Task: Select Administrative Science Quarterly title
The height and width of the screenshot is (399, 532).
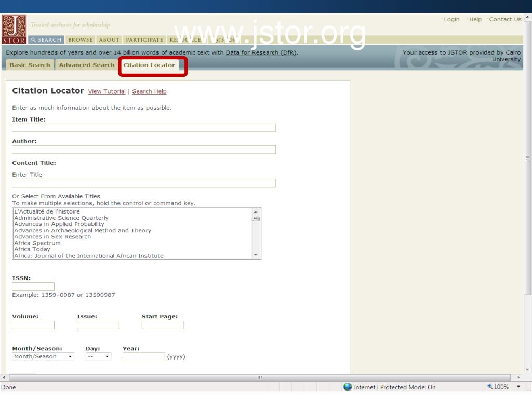Action: click(x=61, y=218)
